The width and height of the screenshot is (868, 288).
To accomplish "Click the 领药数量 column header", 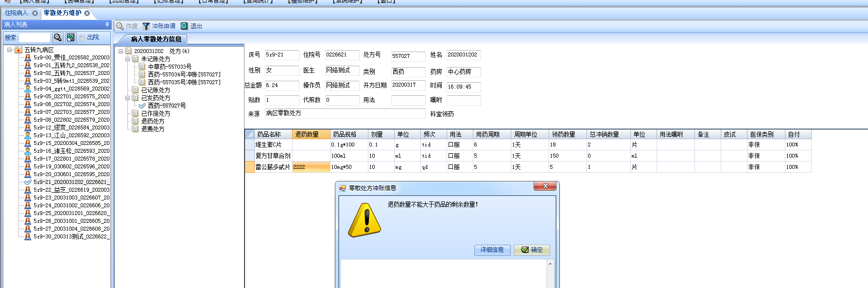I will click(x=568, y=134).
